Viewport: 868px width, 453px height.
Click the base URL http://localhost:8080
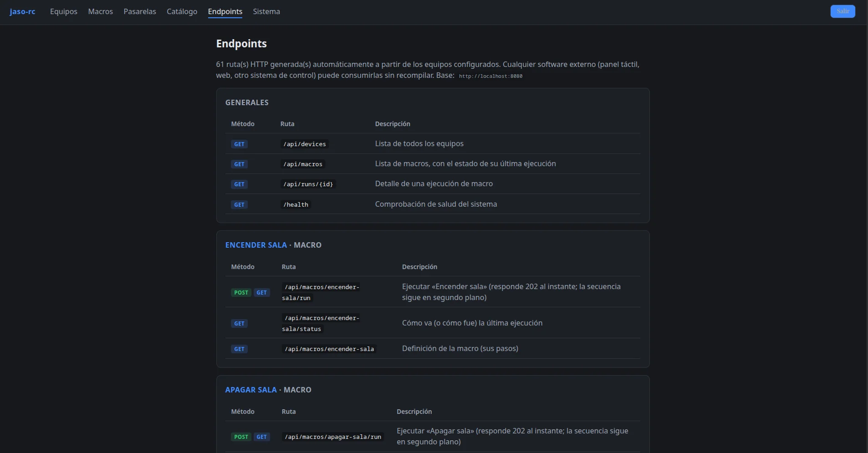point(490,76)
